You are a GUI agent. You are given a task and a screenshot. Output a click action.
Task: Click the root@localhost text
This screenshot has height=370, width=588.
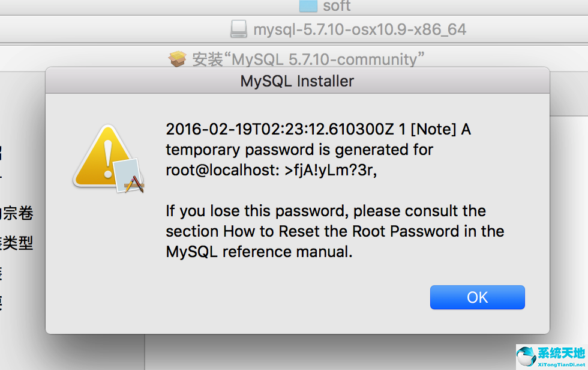coord(219,170)
